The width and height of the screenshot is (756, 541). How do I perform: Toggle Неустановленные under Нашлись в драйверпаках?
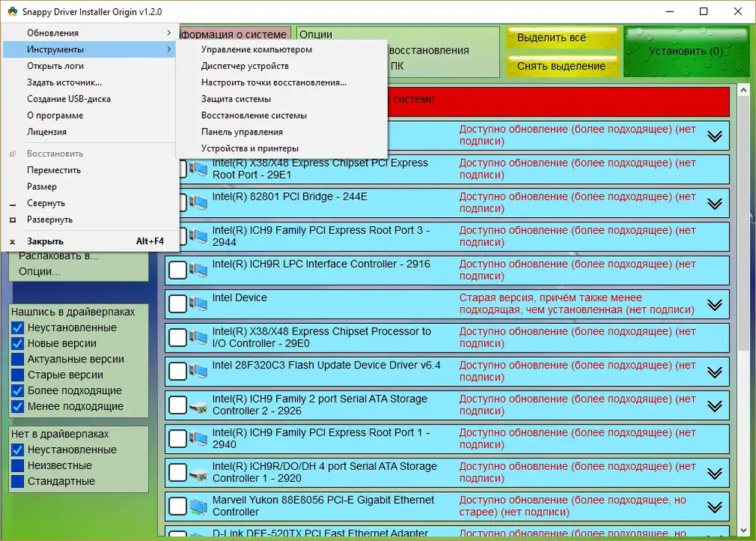[x=18, y=328]
